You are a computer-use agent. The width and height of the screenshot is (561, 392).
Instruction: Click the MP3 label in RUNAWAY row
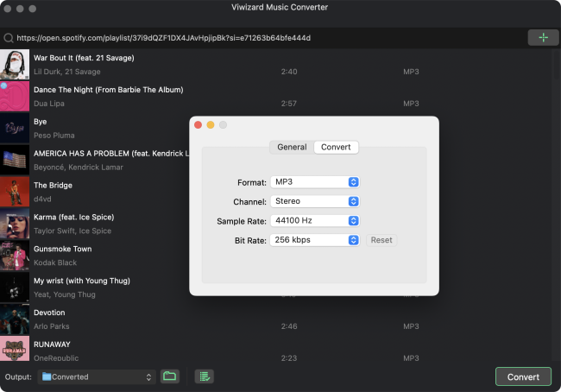pos(411,358)
